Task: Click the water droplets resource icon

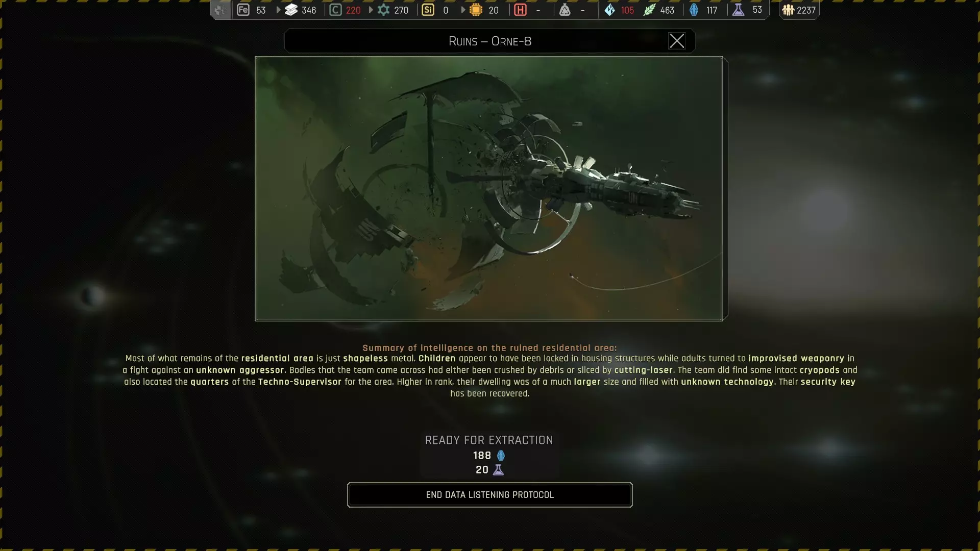Action: pos(609,10)
